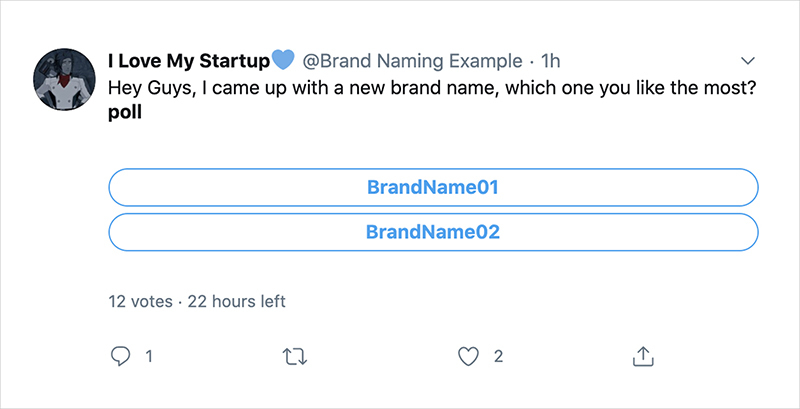Viewport: 800px width, 409px height.
Task: Expand the tweet options chevron menu
Action: pyautogui.click(x=747, y=61)
